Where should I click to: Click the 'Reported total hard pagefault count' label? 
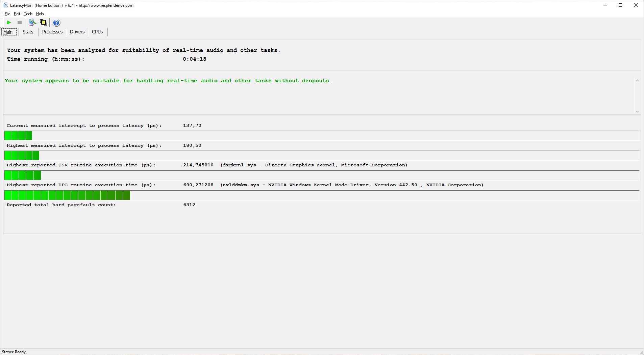click(61, 205)
